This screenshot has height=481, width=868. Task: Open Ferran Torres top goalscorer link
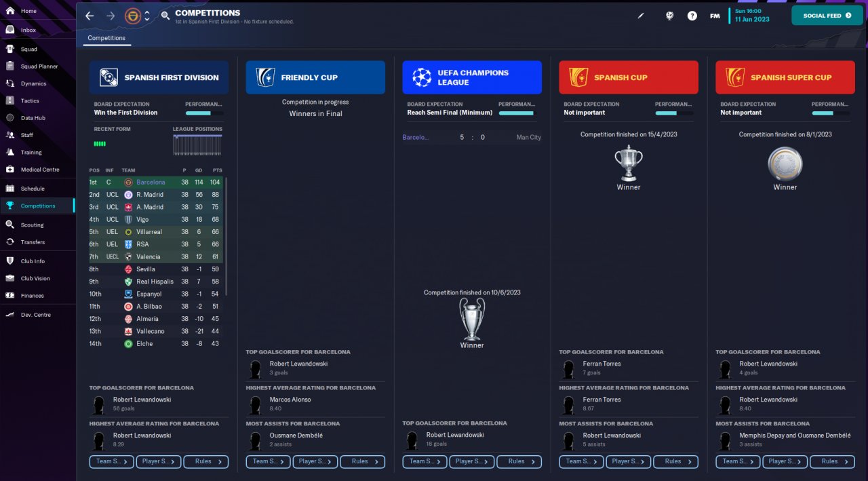click(x=601, y=364)
